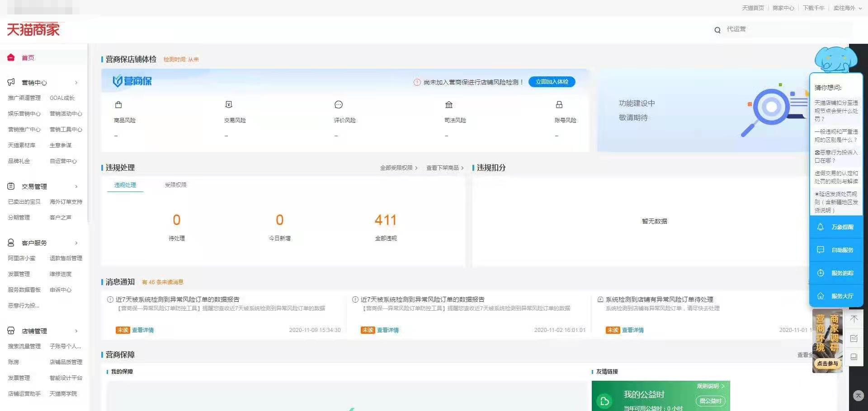Click the 客户服务 person icon

point(11,243)
